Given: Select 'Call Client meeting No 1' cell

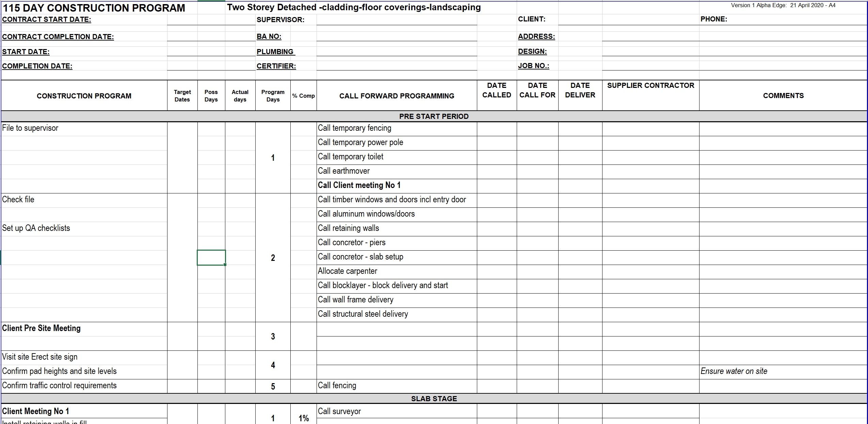Looking at the screenshot, I should click(359, 185).
